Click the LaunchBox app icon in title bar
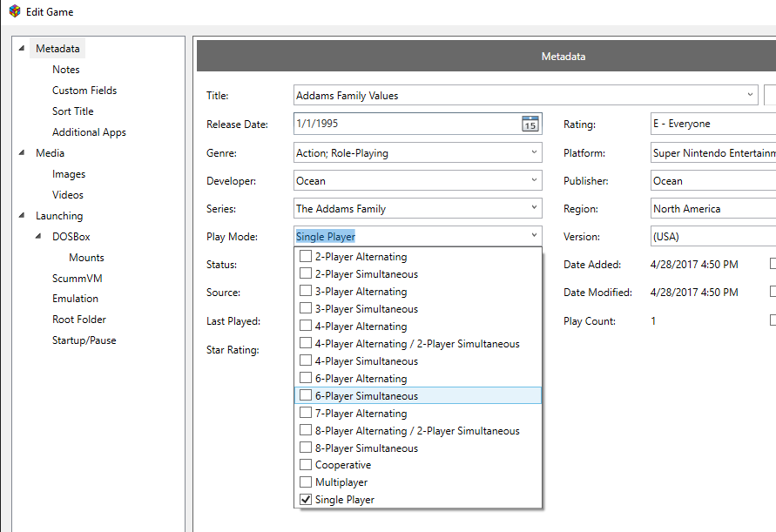 pos(15,11)
